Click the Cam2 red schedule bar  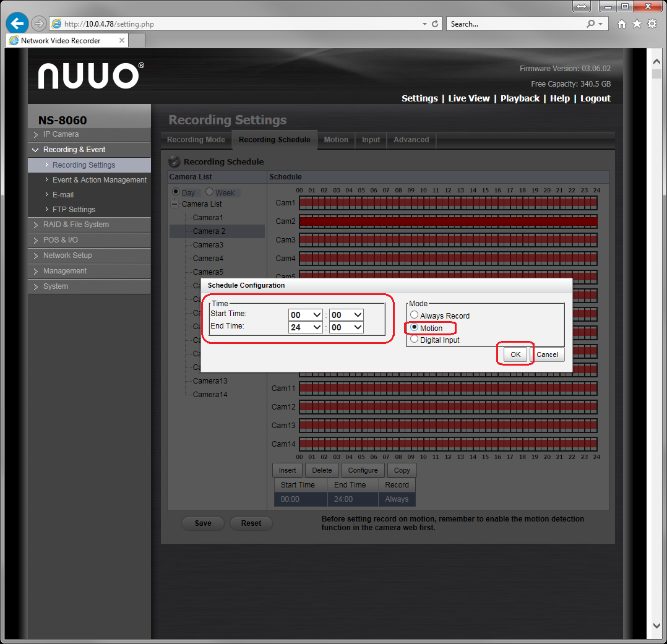448,221
